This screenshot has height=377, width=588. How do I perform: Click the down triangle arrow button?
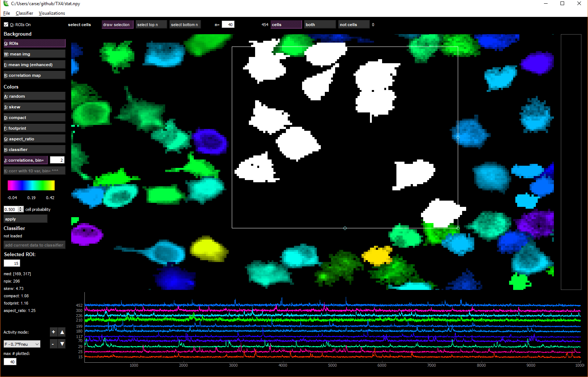[x=62, y=344]
